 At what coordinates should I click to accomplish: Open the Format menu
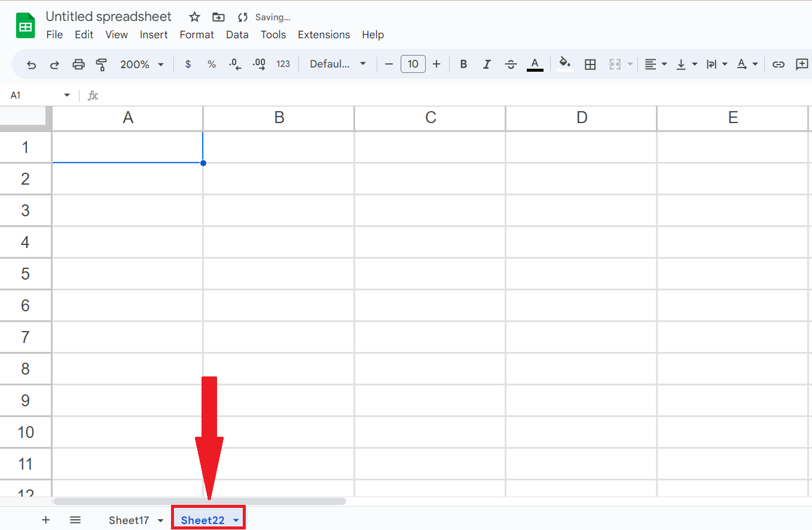pos(197,35)
